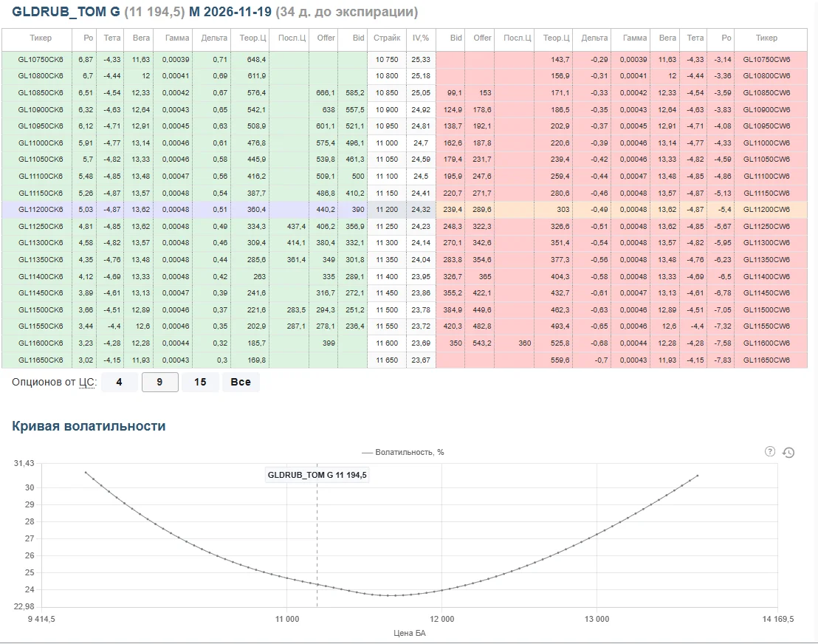
Task: Select put ticker GL11650CW6
Action: (x=766, y=360)
